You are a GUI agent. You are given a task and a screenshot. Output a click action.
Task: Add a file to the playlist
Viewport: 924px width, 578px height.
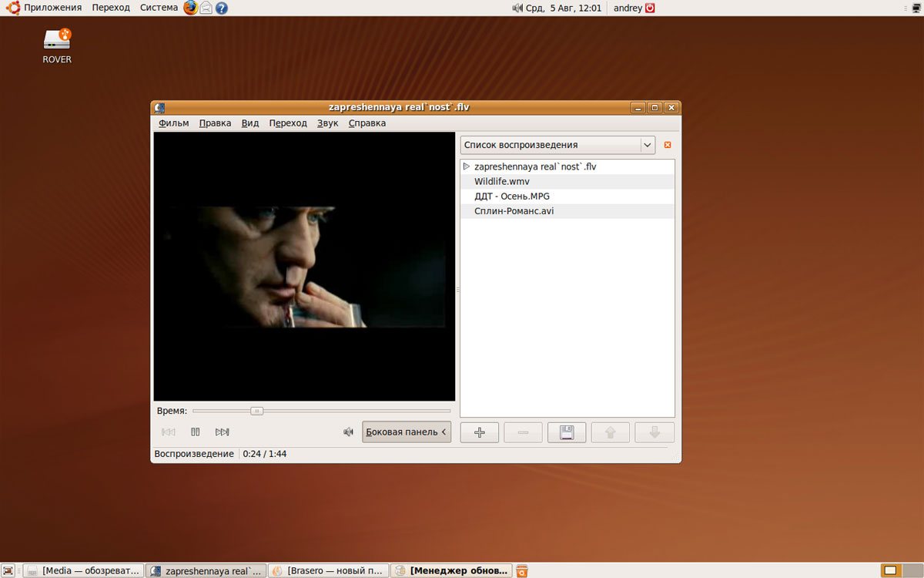point(480,432)
